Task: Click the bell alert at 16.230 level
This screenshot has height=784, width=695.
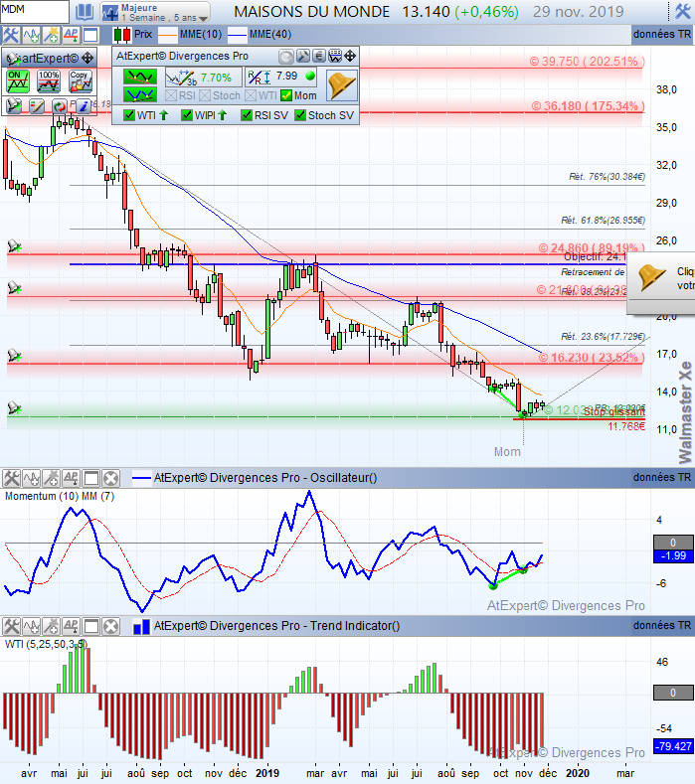Action: (x=15, y=356)
